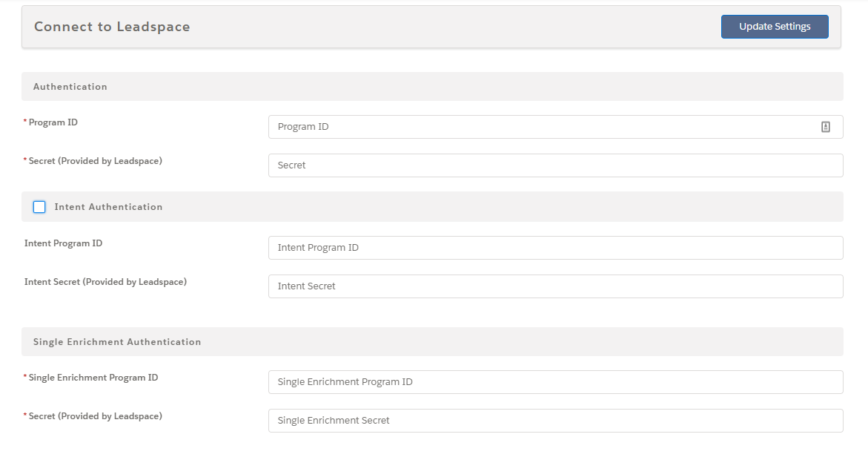Click the Update Settings button
The image size is (868, 460).
pyautogui.click(x=775, y=27)
